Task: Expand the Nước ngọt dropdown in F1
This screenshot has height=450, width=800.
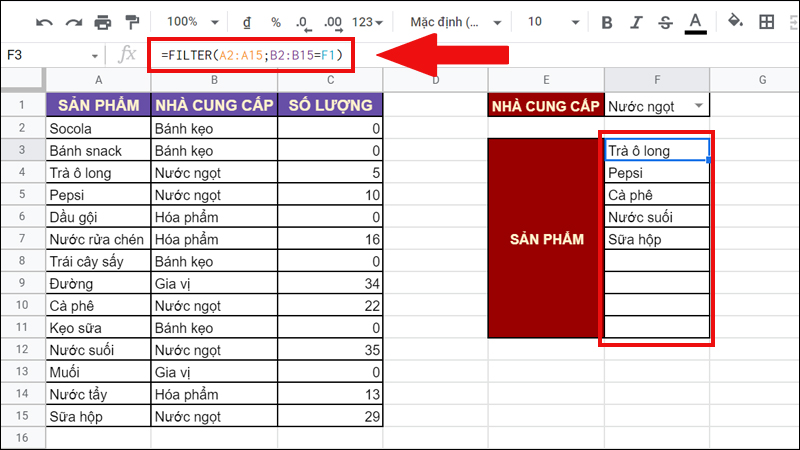Action: (x=697, y=105)
